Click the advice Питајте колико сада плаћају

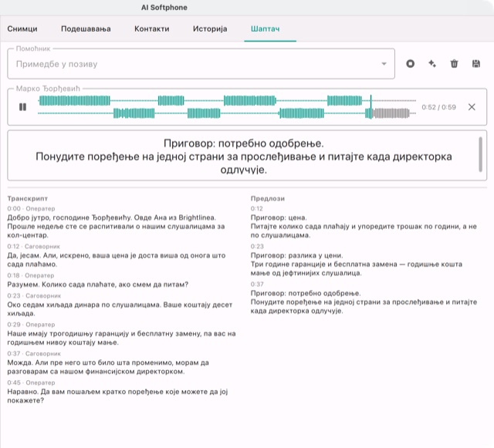tap(364, 231)
